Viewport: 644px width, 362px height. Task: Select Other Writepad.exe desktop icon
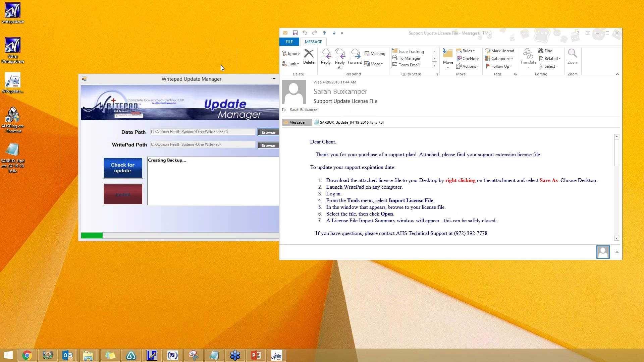(13, 50)
